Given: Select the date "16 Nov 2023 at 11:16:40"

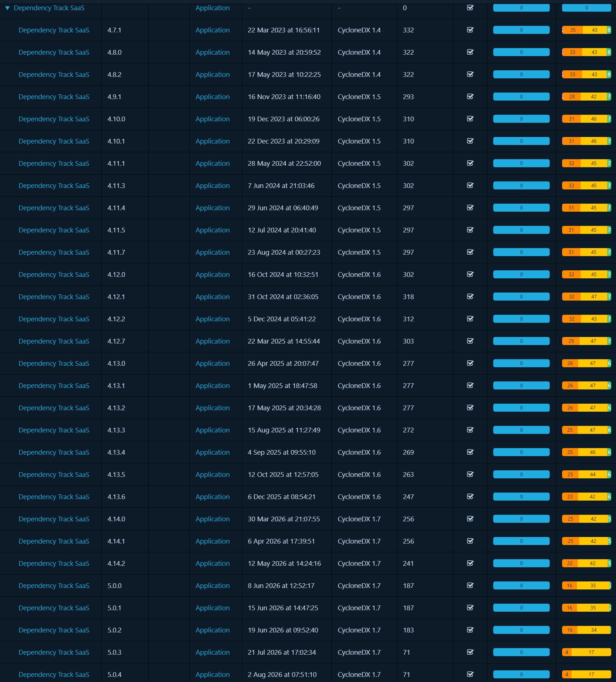Looking at the screenshot, I should click(x=284, y=97).
